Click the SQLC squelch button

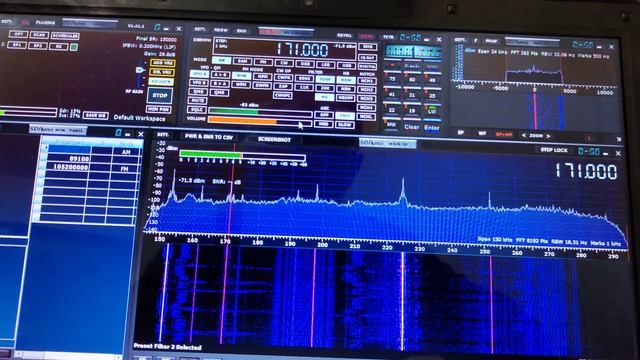[x=197, y=109]
